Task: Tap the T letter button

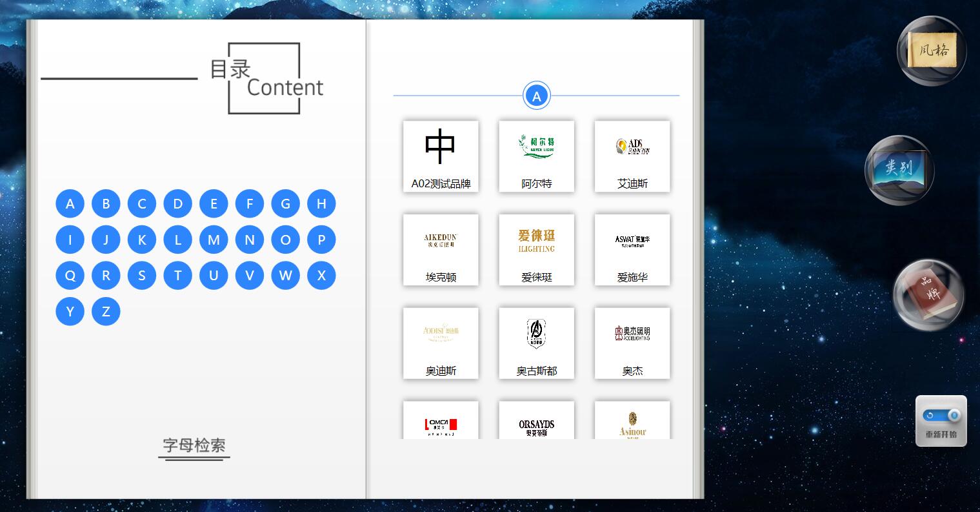Action: 177,276
